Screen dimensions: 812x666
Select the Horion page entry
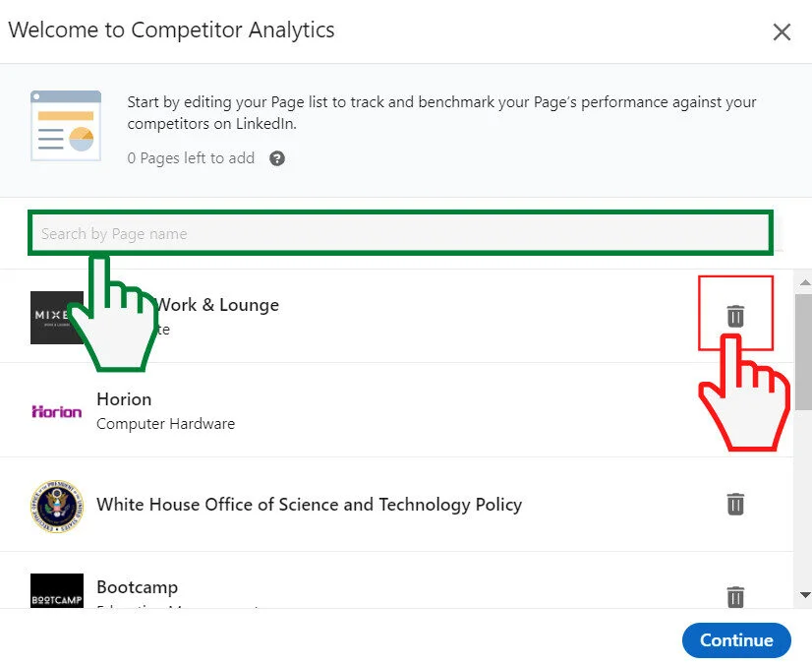click(393, 410)
